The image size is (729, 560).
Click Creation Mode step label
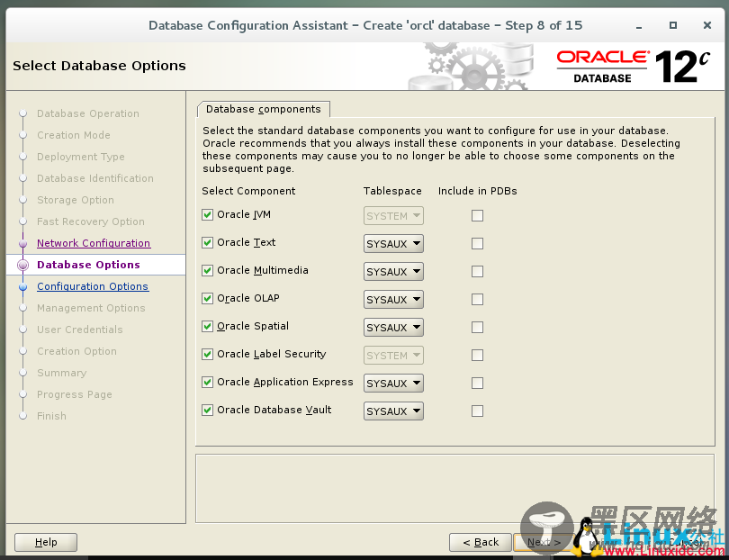(x=74, y=135)
